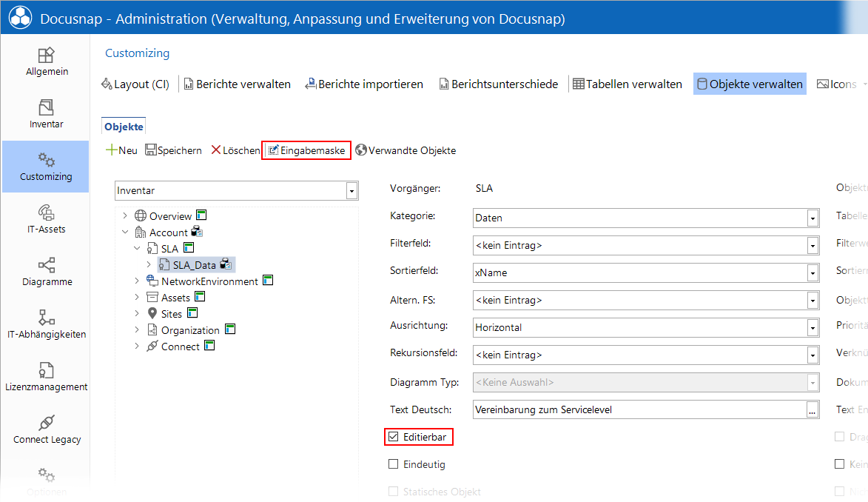Expand the NetworkEnvironment tree node
The image size is (868, 502).
coord(137,281)
